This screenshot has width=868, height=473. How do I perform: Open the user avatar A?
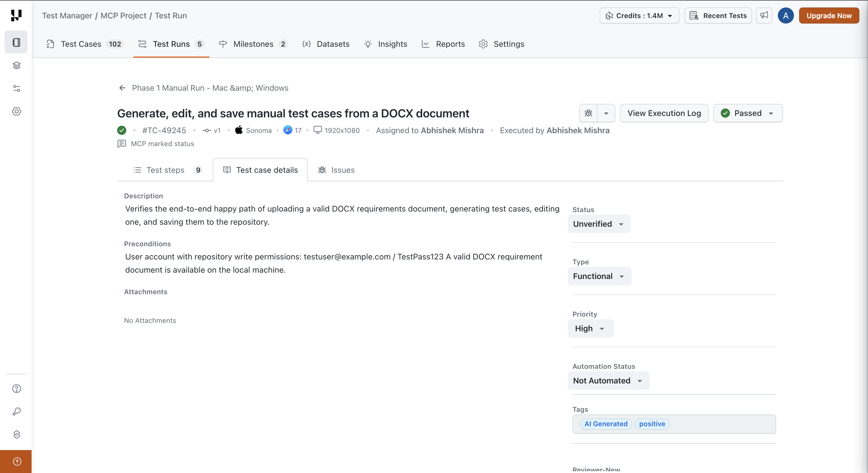tap(785, 15)
